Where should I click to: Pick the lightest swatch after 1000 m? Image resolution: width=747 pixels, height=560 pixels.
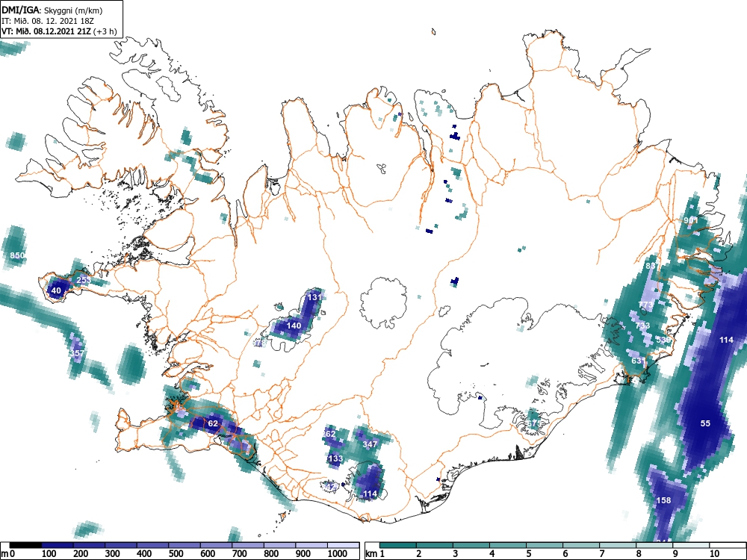tap(343, 545)
